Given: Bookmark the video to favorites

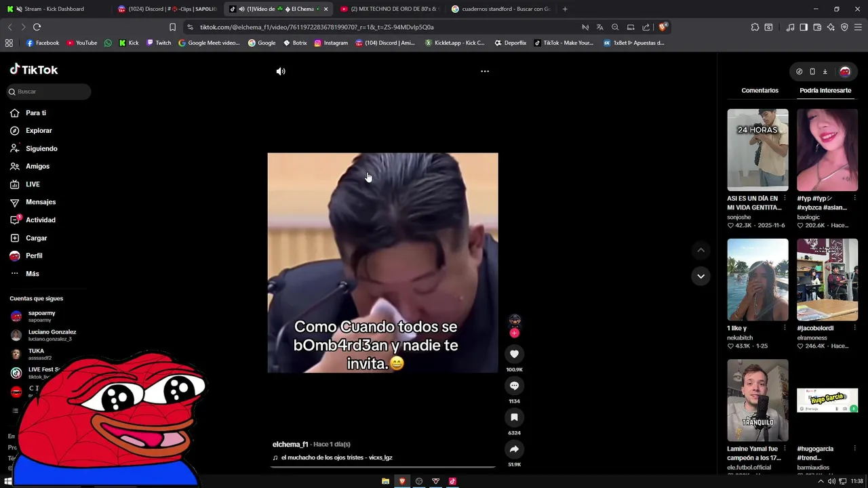Looking at the screenshot, I should click(514, 418).
